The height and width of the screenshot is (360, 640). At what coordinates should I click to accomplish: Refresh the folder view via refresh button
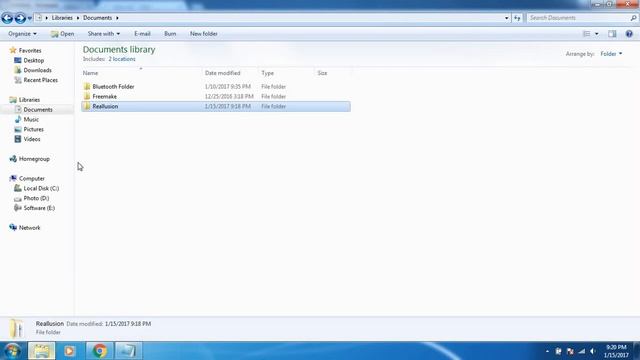coord(517,18)
